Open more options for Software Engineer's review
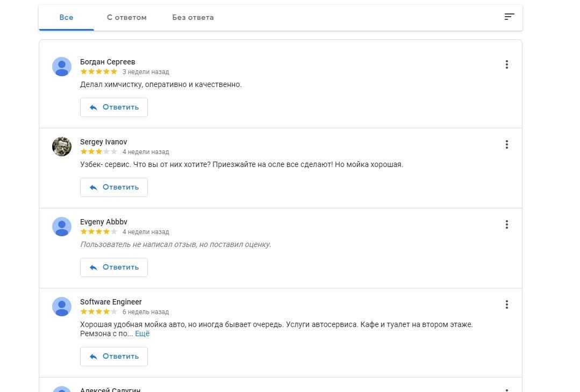The height and width of the screenshot is (392, 580). [x=506, y=304]
